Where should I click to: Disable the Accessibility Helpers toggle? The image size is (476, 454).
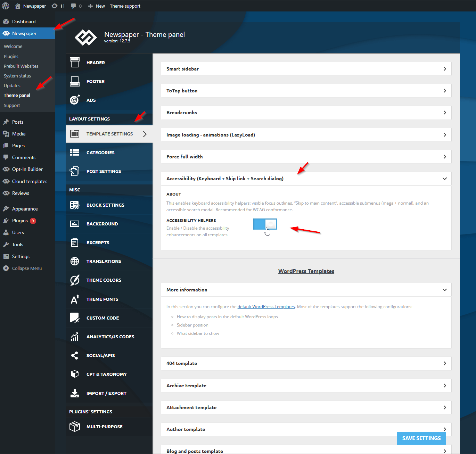click(x=265, y=224)
